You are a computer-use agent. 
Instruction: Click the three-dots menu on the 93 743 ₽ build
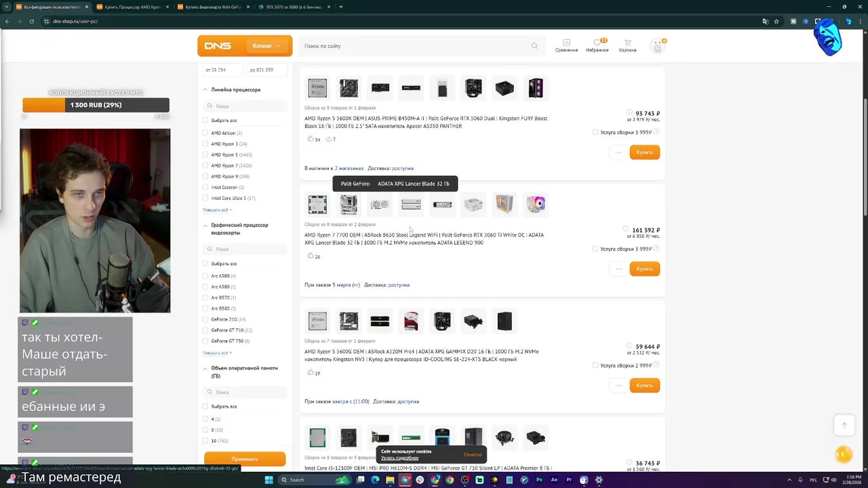click(x=618, y=152)
